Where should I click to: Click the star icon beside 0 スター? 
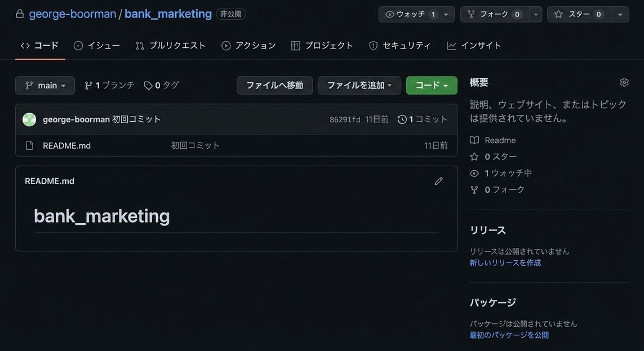tap(474, 157)
